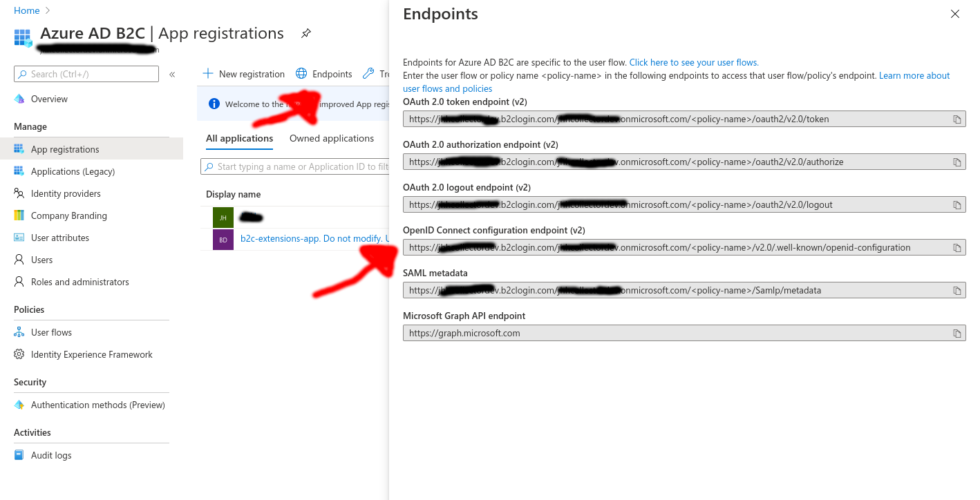Image resolution: width=980 pixels, height=500 pixels.
Task: Copy the OpenID Connect configuration endpoint
Action: coord(957,248)
